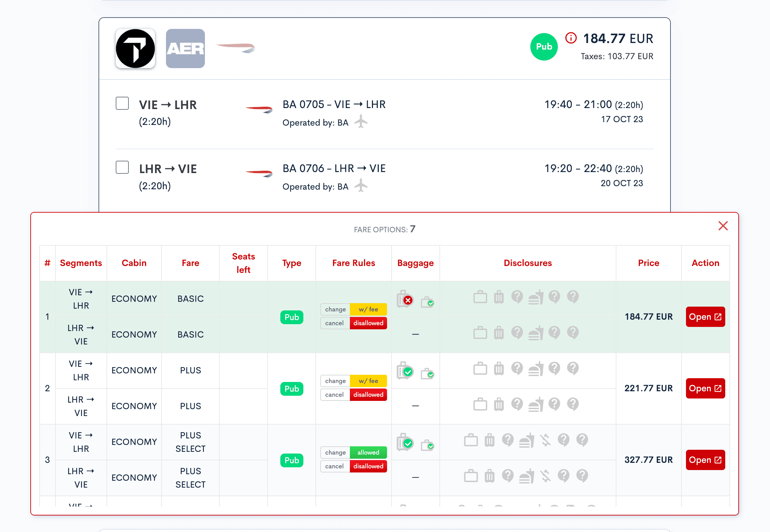Click the Pub type badge for fare 2

tap(292, 389)
